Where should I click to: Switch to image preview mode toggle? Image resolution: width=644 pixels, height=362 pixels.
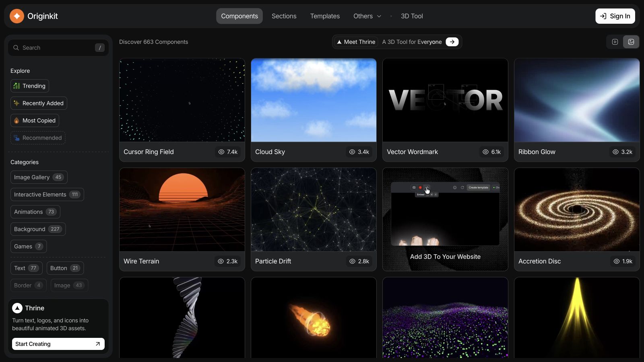click(631, 42)
